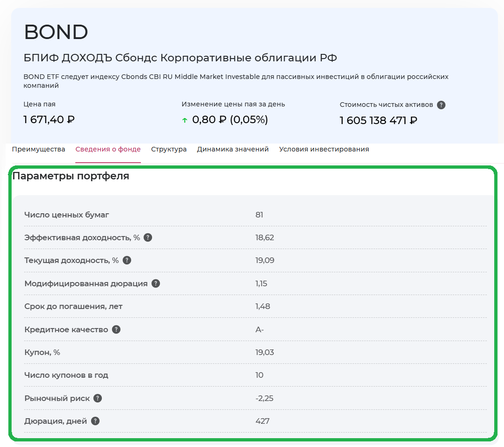Image resolution: width=504 pixels, height=447 pixels.
Task: Click the green price-change arrow icon
Action: coord(185,120)
